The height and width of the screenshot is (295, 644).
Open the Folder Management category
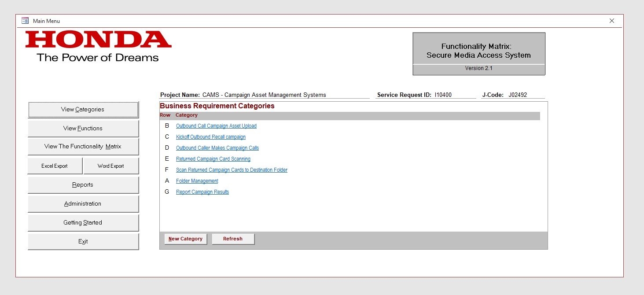click(197, 181)
